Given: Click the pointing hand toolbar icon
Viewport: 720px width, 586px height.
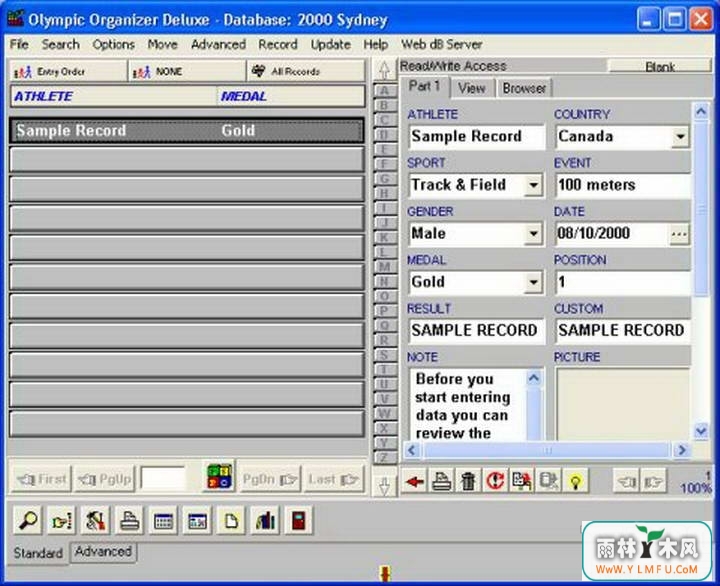Looking at the screenshot, I should pyautogui.click(x=62, y=520).
